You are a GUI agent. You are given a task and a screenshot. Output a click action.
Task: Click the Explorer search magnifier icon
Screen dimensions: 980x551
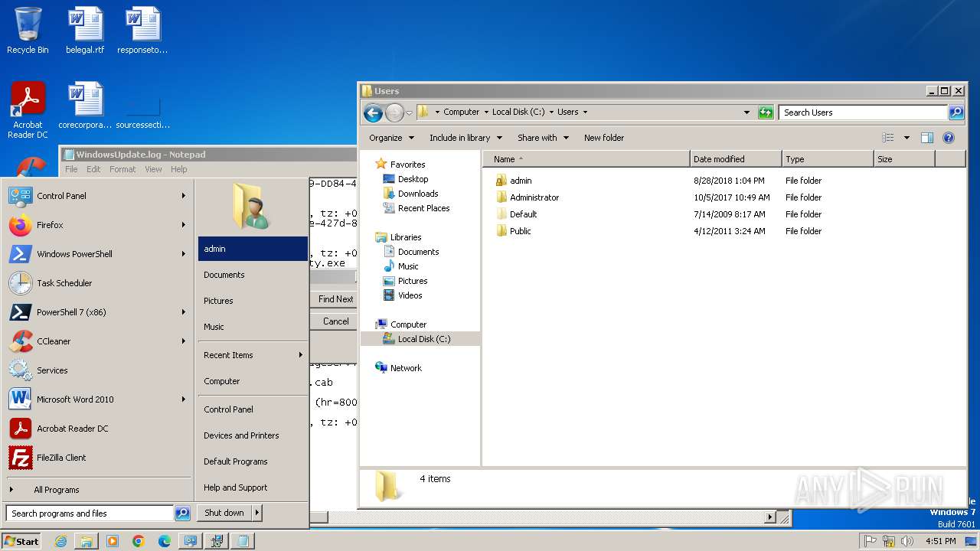[956, 112]
